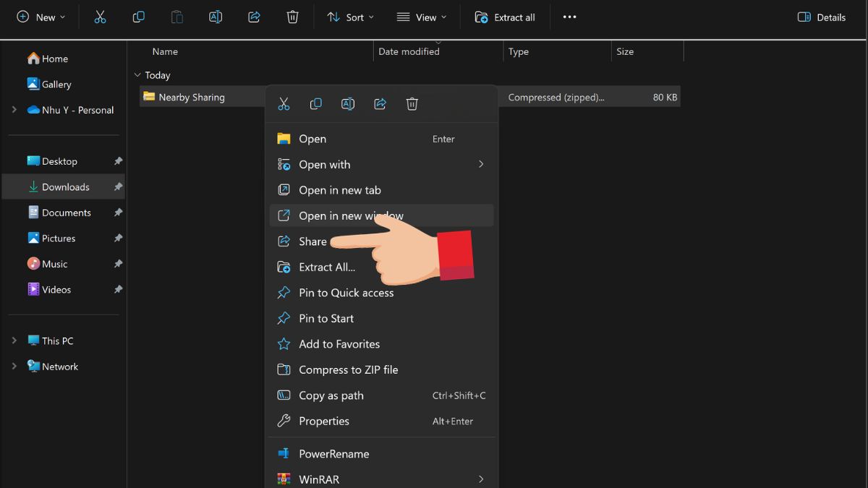This screenshot has width=868, height=488.
Task: Expand the Open with submenu
Action: [x=324, y=164]
